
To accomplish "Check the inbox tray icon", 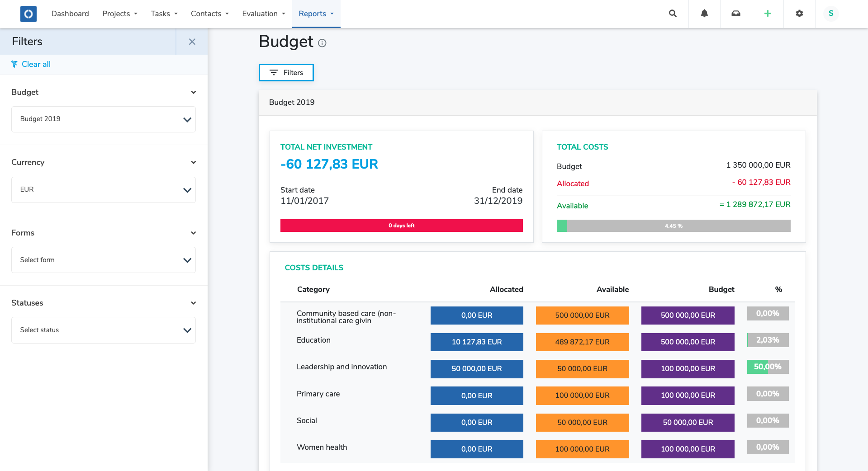I will pos(735,14).
